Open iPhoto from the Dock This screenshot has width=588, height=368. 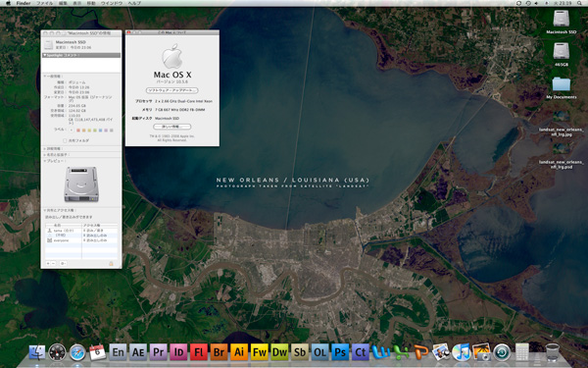(x=482, y=352)
